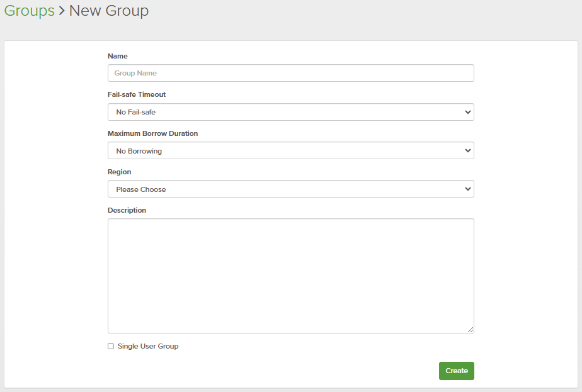This screenshot has width=582, height=392.
Task: Click the Region field label
Action: click(x=120, y=172)
